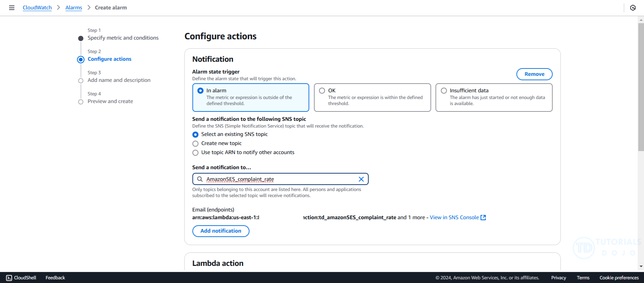Select the OK alarm state trigger
The width and height of the screenshot is (644, 283).
pyautogui.click(x=372, y=97)
